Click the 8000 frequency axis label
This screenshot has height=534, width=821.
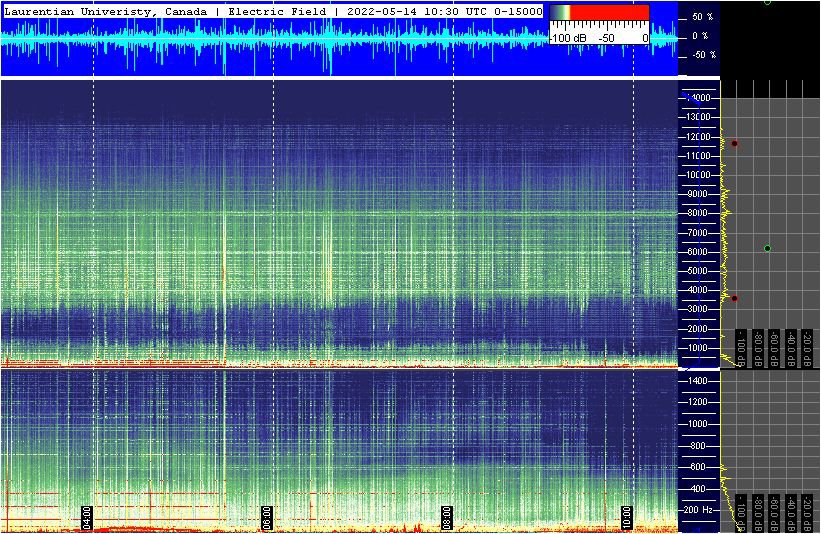pyautogui.click(x=696, y=213)
